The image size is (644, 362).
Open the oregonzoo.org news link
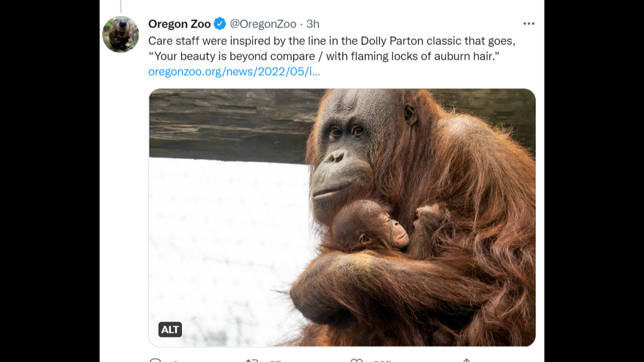233,72
